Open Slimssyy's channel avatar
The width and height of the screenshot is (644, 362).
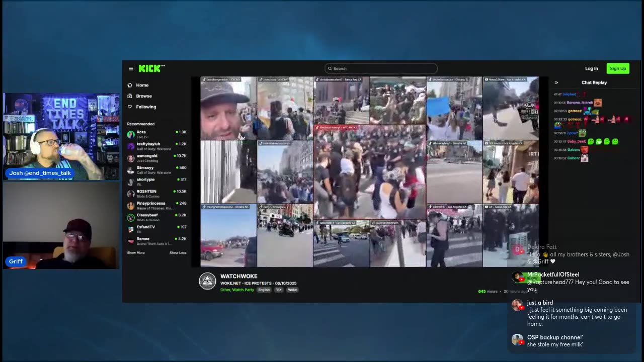pos(131,170)
